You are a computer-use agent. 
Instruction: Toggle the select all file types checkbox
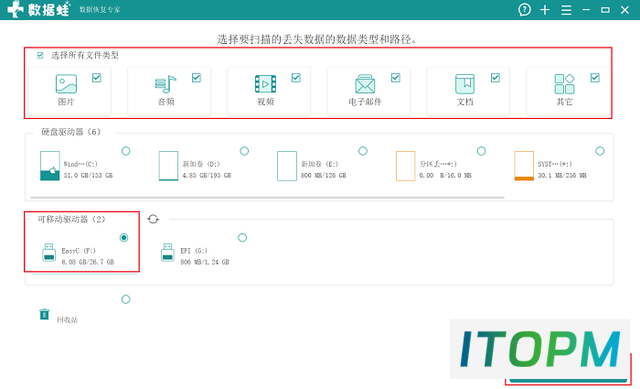coord(40,55)
